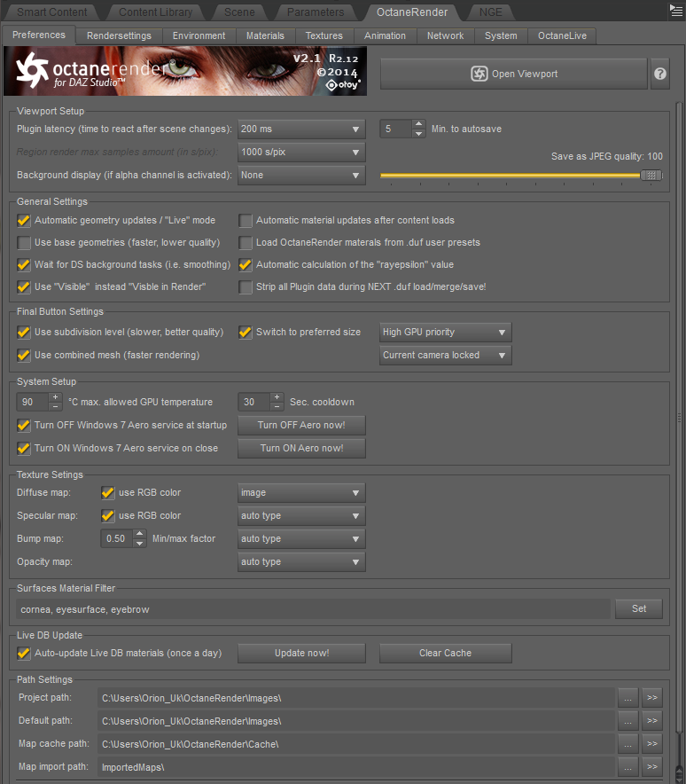Switch to Materials tab
Viewport: 686px width, 784px height.
[x=265, y=36]
